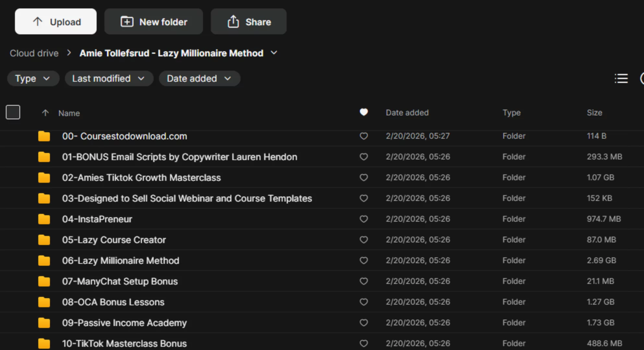Screen dimensions: 644x350
Task: Favorite the 02-Amies Tiktok Growth Masterclass folder
Action: point(364,178)
